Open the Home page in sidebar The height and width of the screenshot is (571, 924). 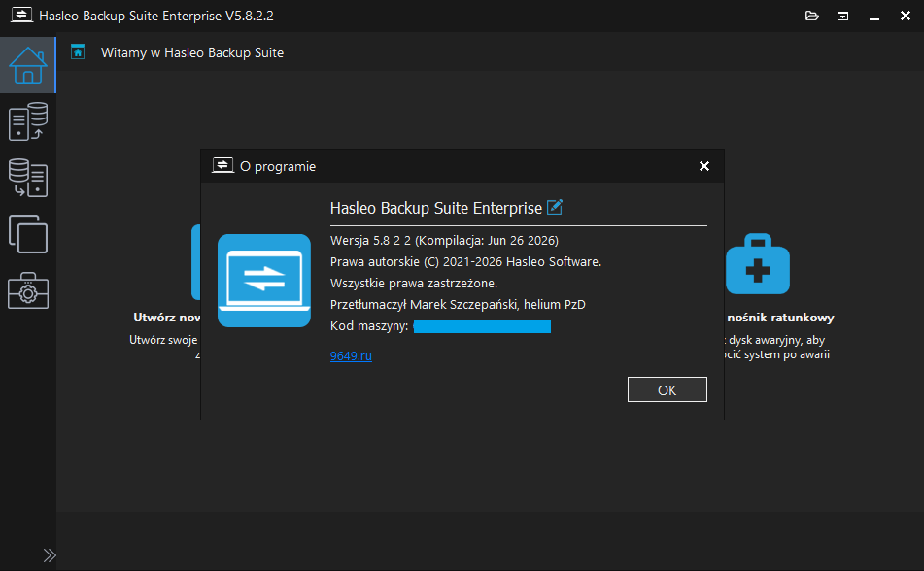tap(28, 65)
